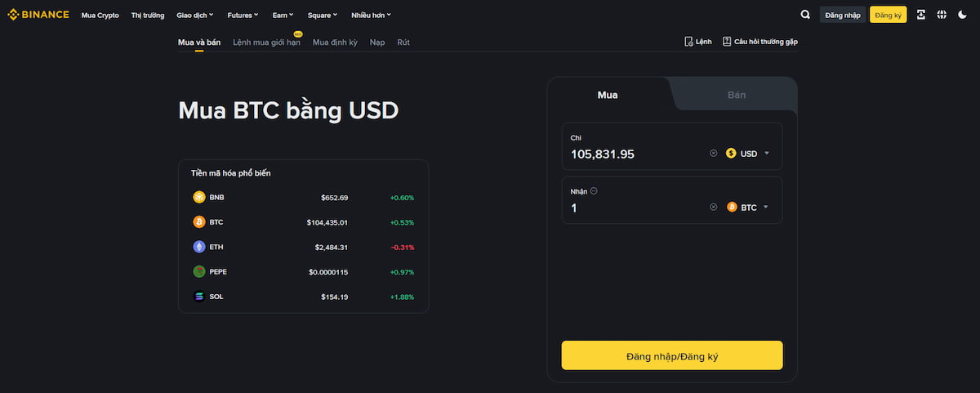Viewport: 980px width, 393px height.
Task: Expand the Square menu
Action: (323, 15)
